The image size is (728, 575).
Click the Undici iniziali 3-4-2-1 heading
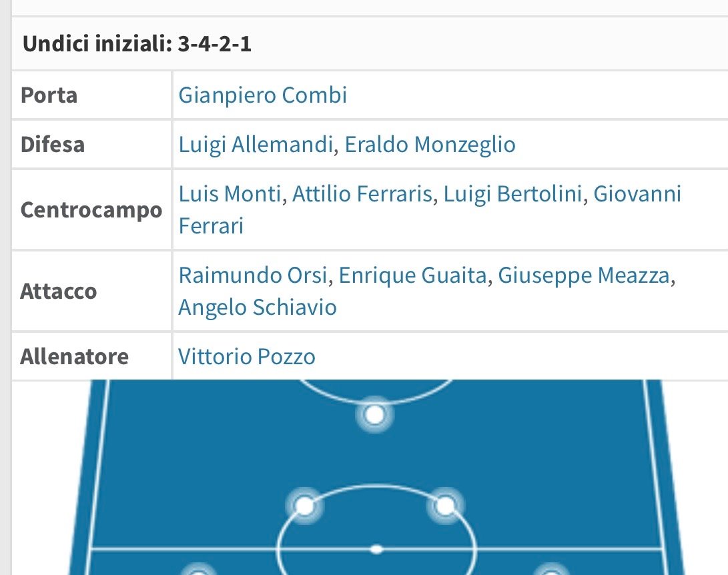click(x=137, y=44)
